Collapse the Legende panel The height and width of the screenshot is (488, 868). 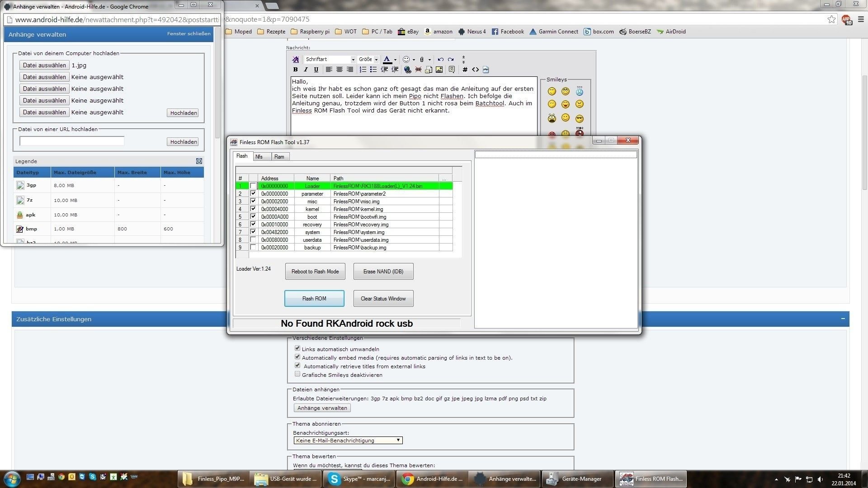coord(199,161)
